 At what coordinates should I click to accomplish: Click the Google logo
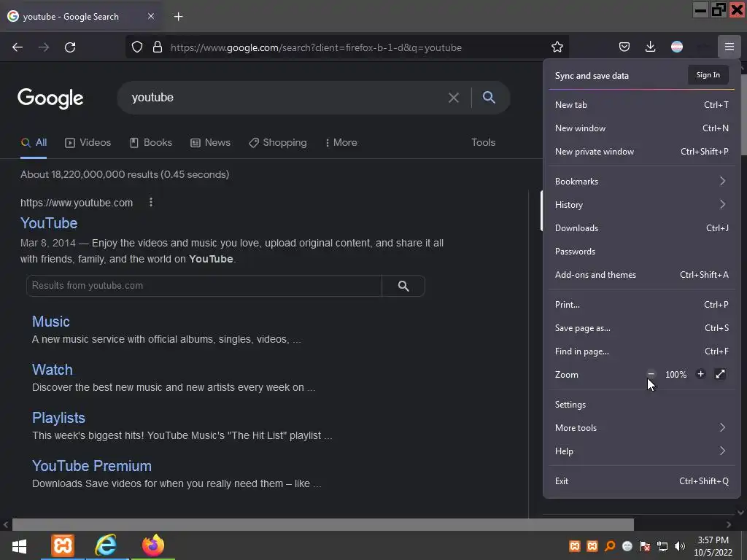tap(50, 98)
